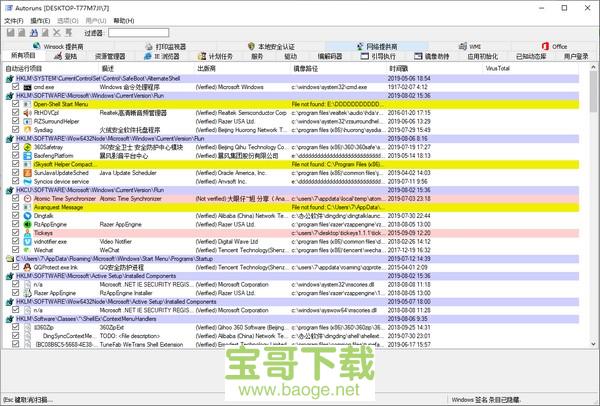Image resolution: width=600 pixels, height=406 pixels.
Task: Click the Atomic Time Synchronizer clock icon
Action: (27, 199)
